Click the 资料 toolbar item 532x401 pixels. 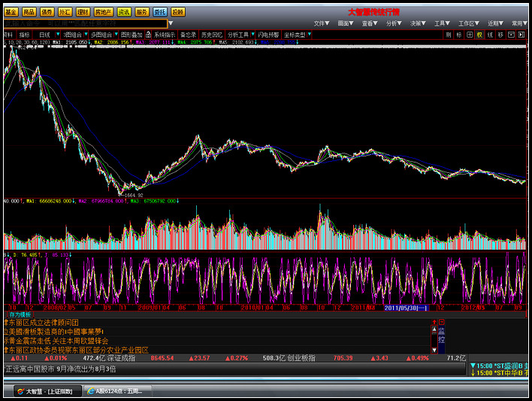pos(8,35)
